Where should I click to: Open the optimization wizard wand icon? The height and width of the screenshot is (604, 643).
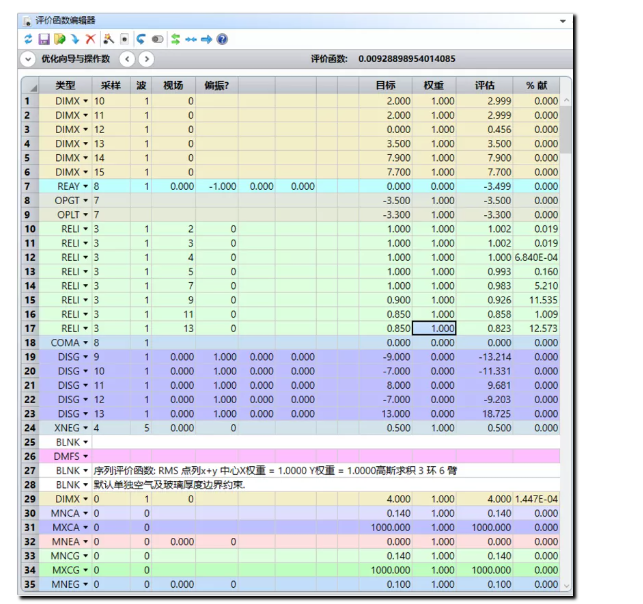[108, 39]
